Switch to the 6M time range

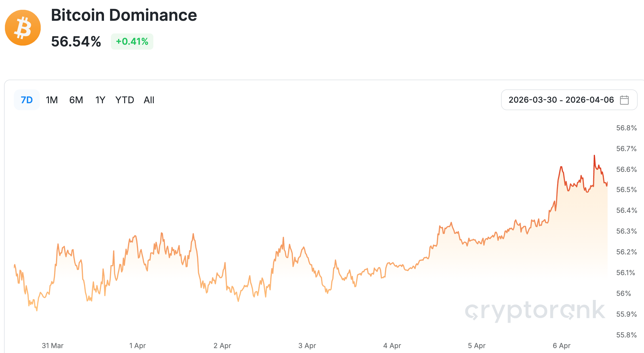click(76, 100)
